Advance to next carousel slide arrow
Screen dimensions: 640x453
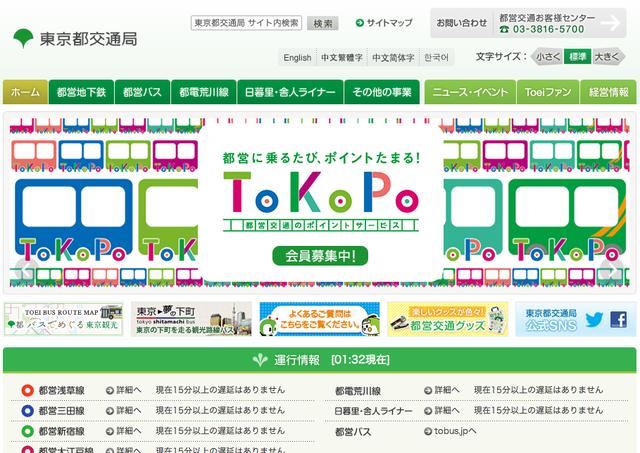[611, 269]
